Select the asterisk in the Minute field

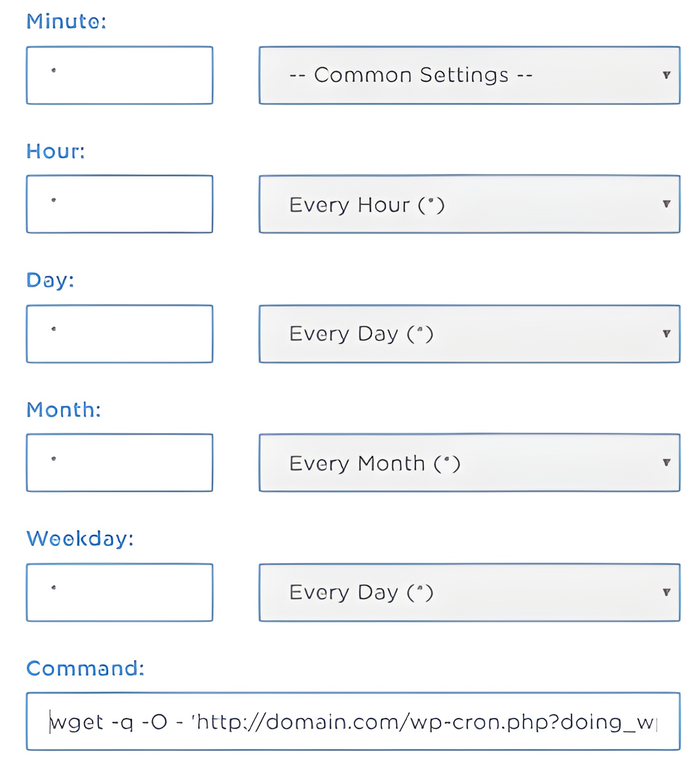(x=54, y=70)
